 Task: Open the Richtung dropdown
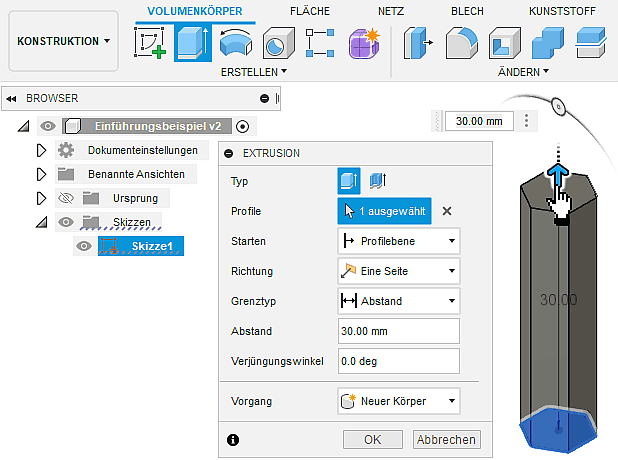[x=398, y=271]
